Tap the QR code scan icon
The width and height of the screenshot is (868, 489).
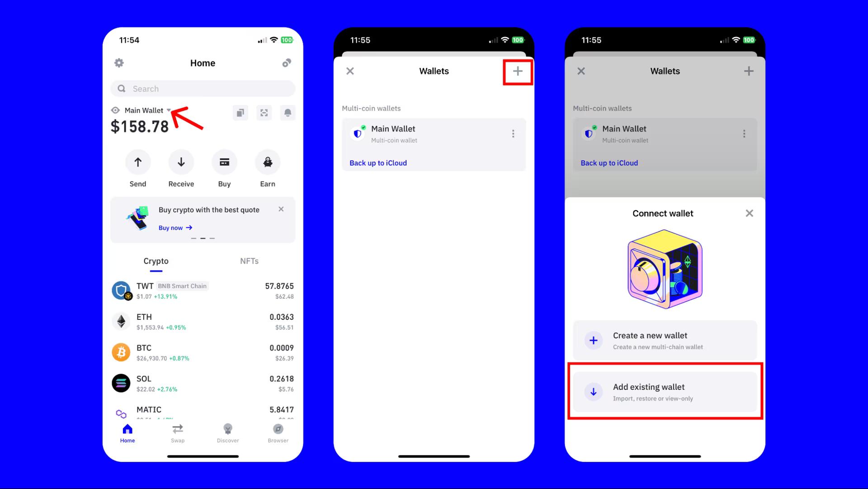264,113
